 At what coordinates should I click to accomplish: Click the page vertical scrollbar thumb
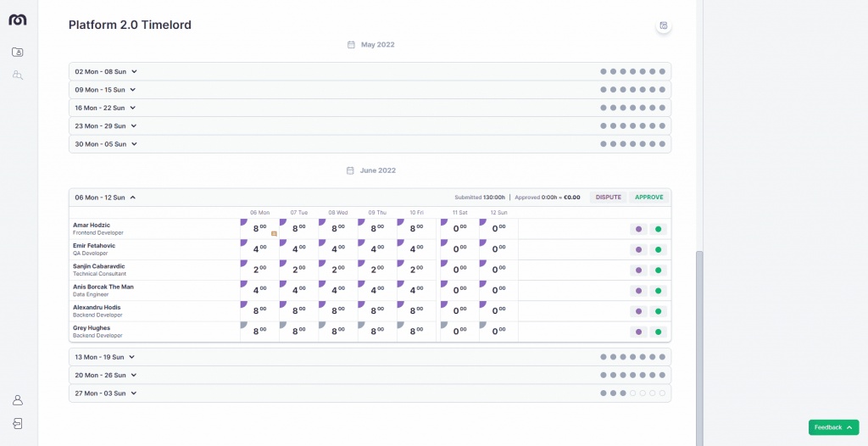click(699, 348)
